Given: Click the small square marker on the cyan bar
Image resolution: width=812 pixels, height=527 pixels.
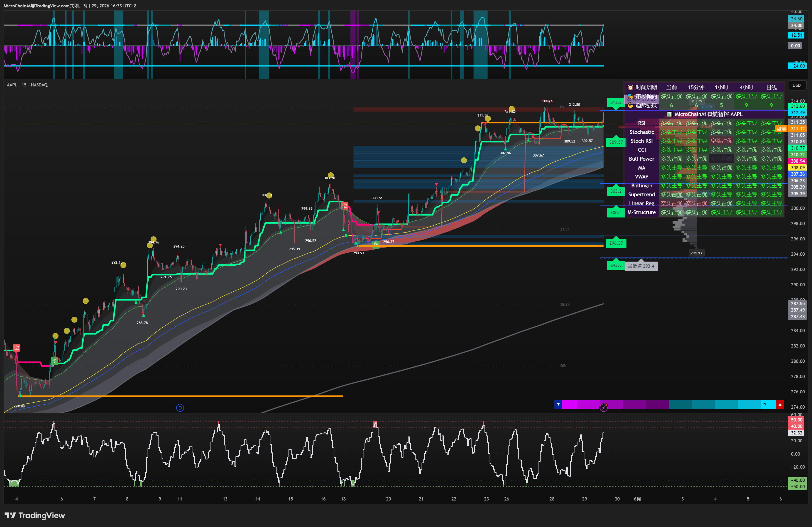Looking at the screenshot, I should point(765,404).
